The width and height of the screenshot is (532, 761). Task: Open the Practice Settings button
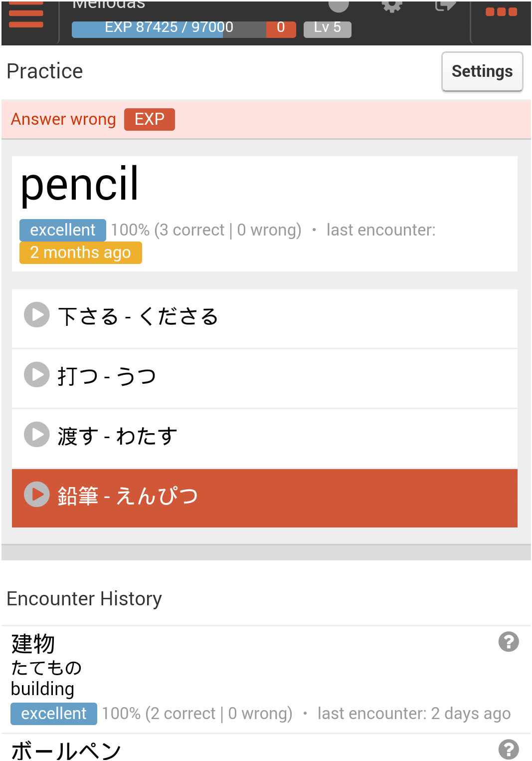tap(482, 71)
